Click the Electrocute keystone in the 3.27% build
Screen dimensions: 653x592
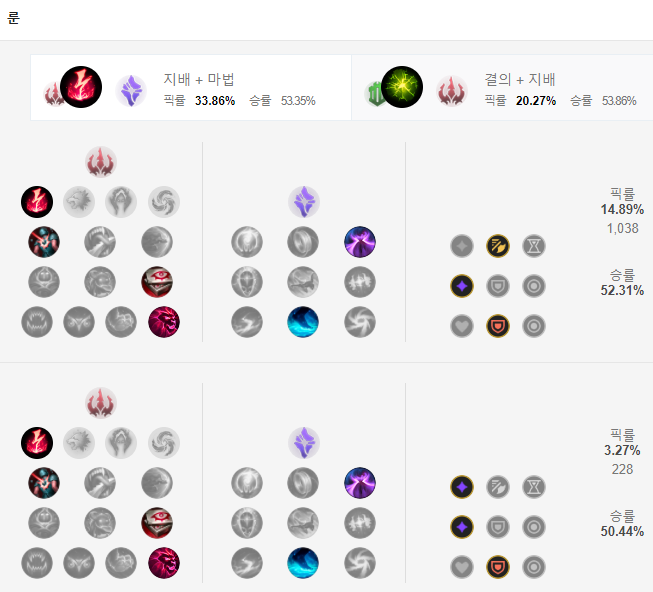37,443
